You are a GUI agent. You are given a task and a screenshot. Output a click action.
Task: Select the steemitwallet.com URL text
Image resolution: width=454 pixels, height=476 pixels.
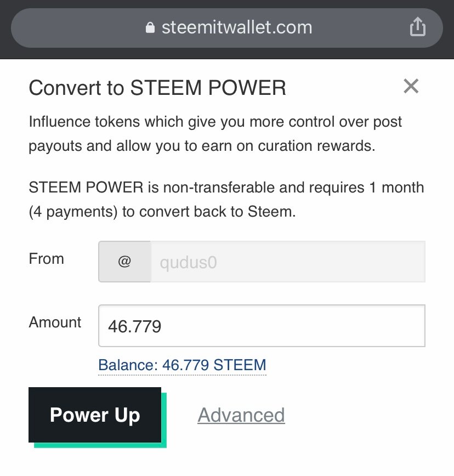[236, 27]
